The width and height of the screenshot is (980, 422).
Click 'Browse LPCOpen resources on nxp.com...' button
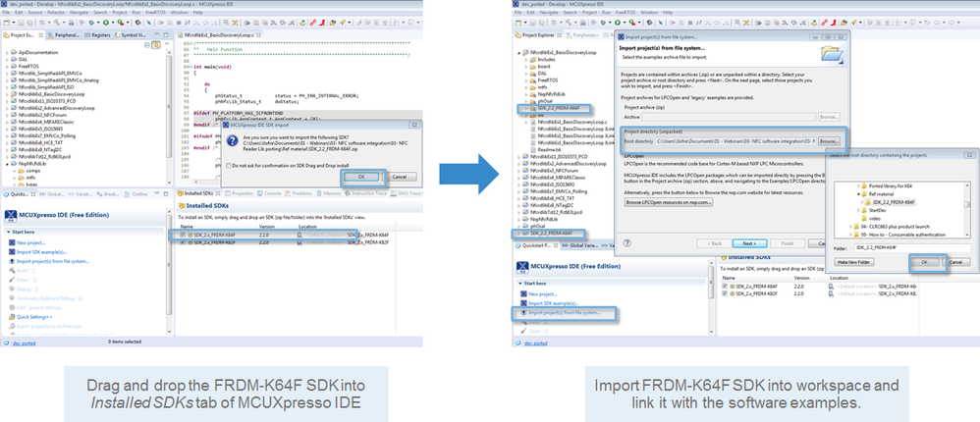click(669, 202)
